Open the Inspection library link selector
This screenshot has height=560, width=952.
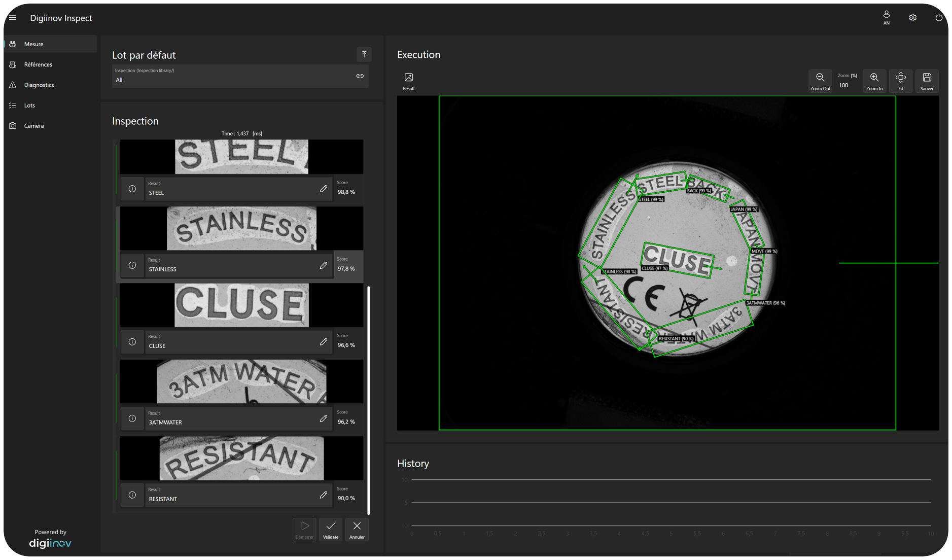click(360, 76)
